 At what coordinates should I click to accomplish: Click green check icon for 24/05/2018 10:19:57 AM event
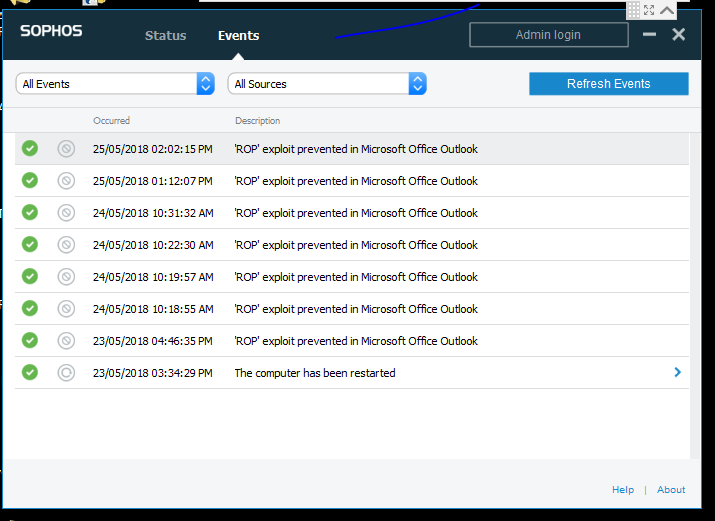(x=30, y=276)
